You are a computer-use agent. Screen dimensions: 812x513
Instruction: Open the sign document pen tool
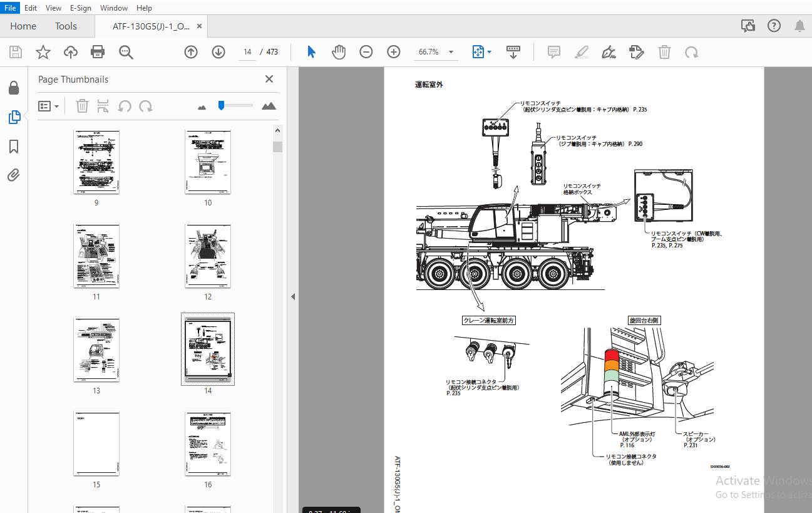click(609, 52)
